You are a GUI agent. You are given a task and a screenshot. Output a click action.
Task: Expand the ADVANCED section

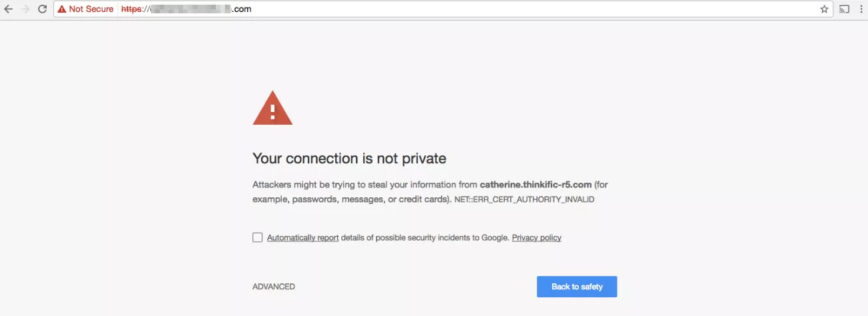[274, 287]
